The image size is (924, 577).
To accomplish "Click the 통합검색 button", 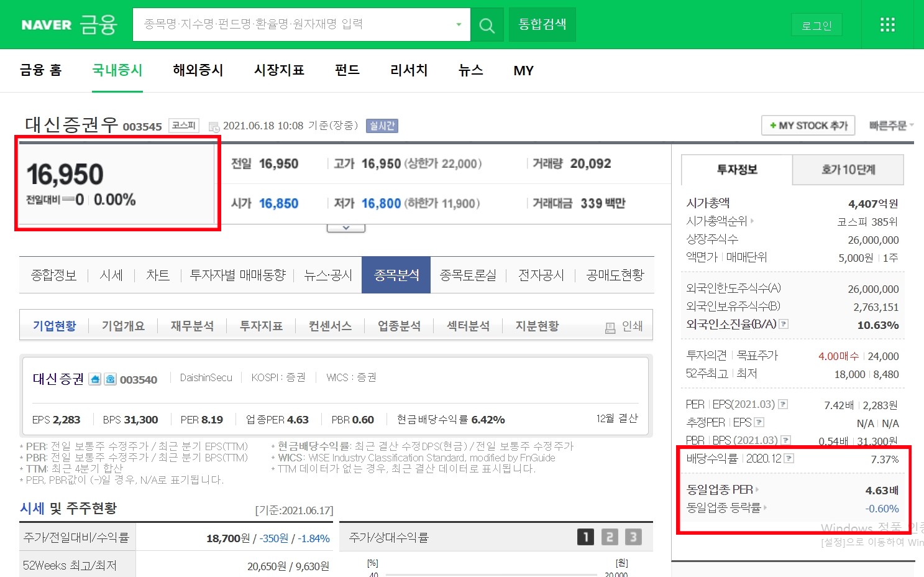I will [542, 25].
